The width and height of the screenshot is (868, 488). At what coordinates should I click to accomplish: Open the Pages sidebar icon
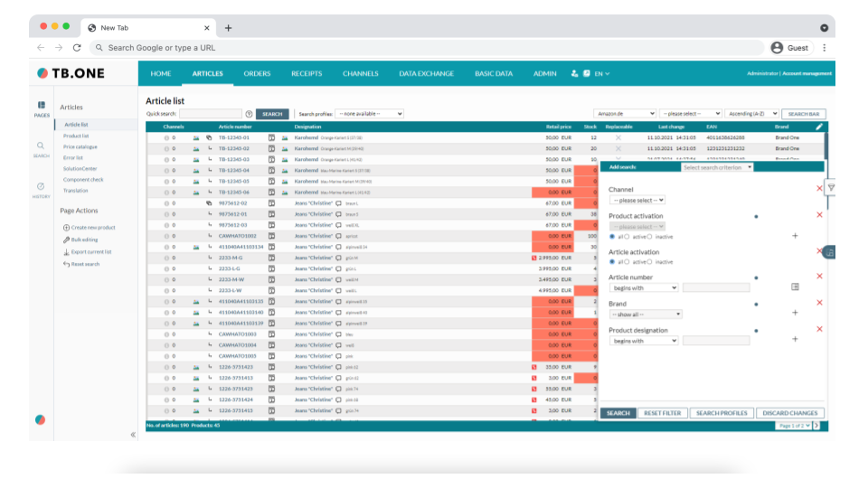(42, 107)
